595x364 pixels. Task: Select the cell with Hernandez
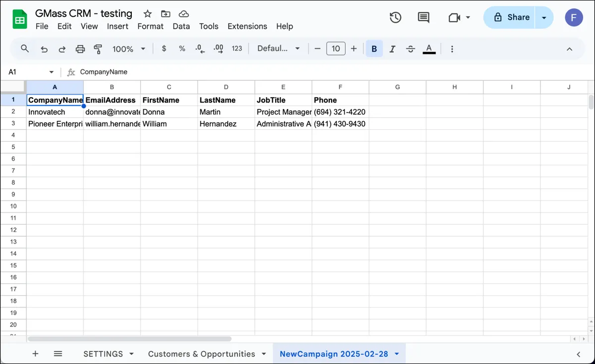(226, 124)
